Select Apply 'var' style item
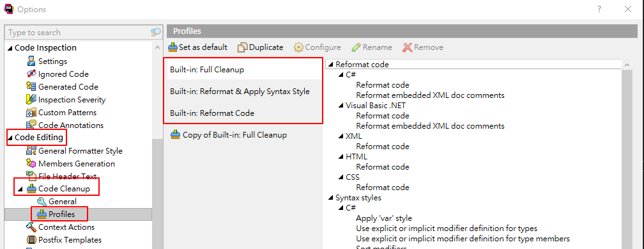Screen dimensions: 644x249 pos(383,218)
